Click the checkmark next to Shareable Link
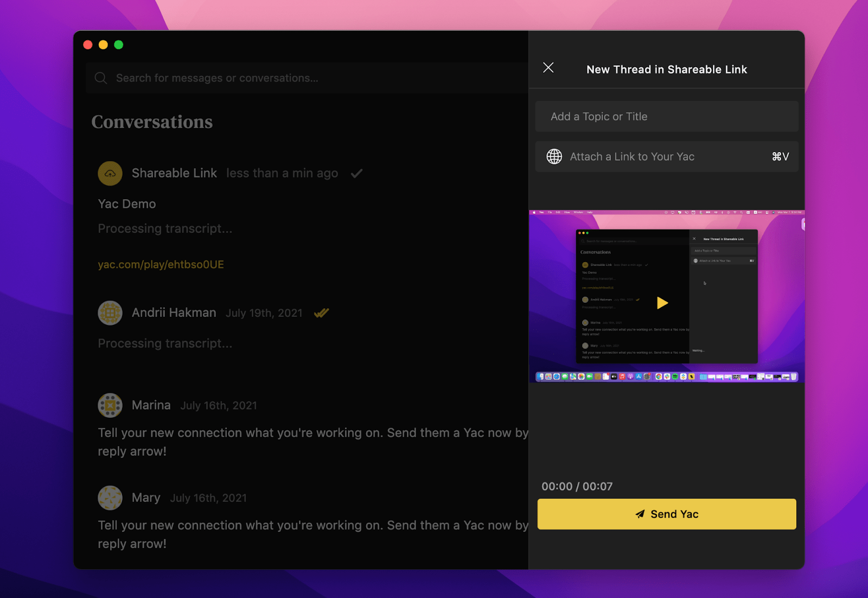 coord(356,174)
